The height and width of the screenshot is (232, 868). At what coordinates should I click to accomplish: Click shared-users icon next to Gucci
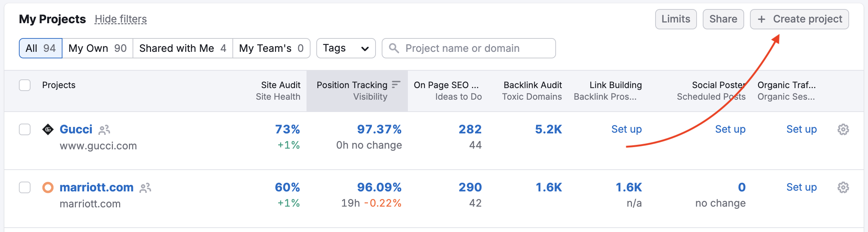(104, 130)
